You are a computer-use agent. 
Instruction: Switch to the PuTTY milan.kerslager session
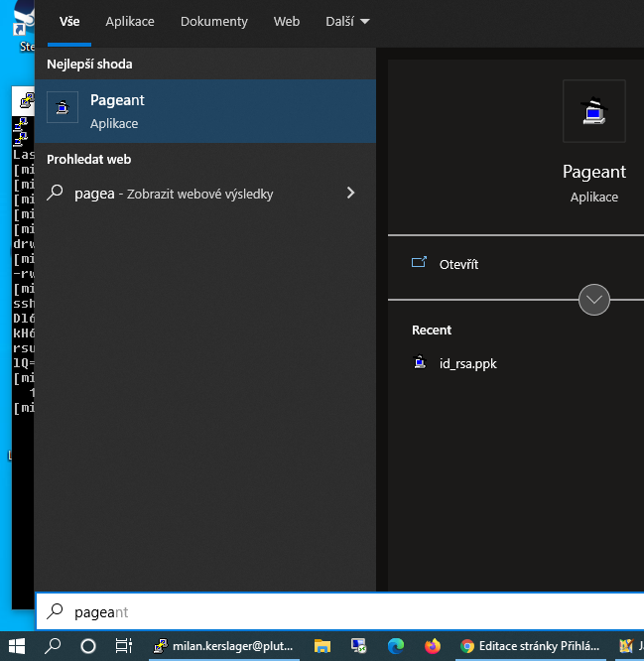pyautogui.click(x=224, y=646)
